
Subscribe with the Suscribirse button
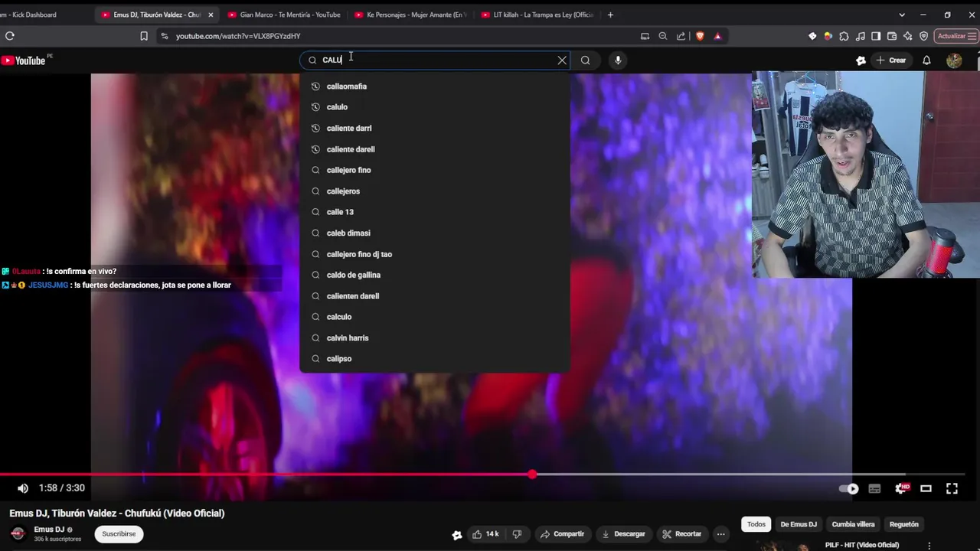click(x=119, y=534)
